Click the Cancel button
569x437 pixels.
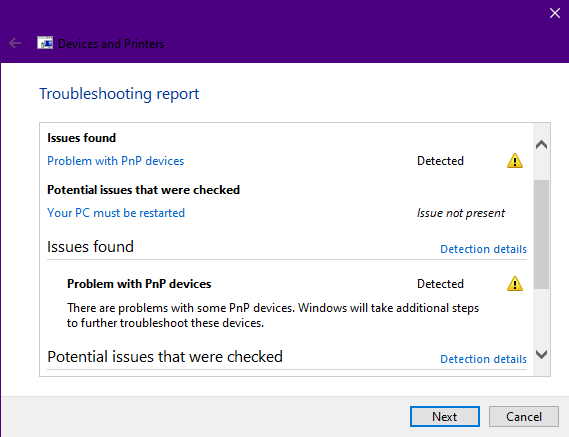(524, 417)
